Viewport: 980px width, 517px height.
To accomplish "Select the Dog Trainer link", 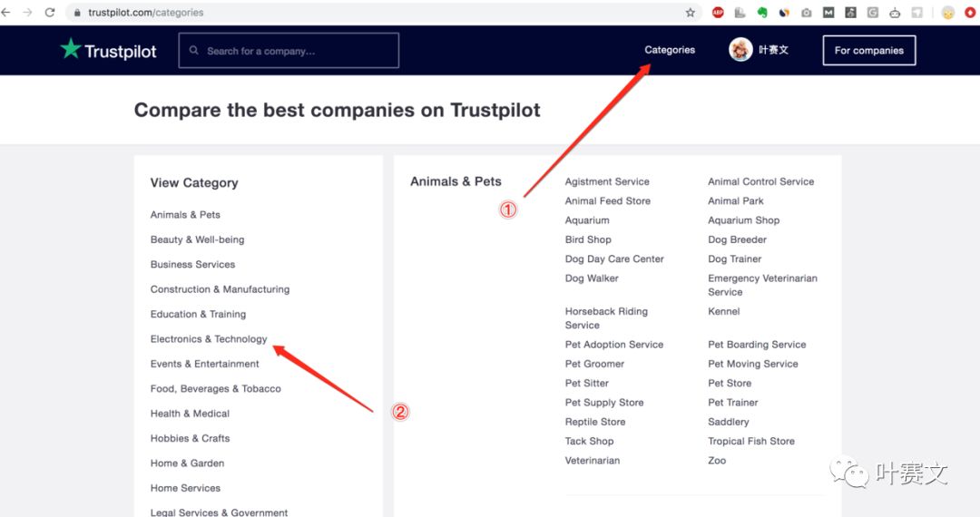I will pos(734,259).
